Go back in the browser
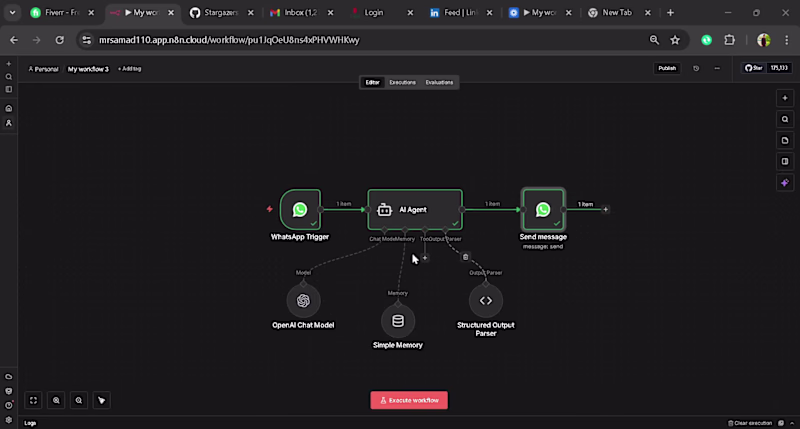The height and width of the screenshot is (429, 800). [14, 40]
